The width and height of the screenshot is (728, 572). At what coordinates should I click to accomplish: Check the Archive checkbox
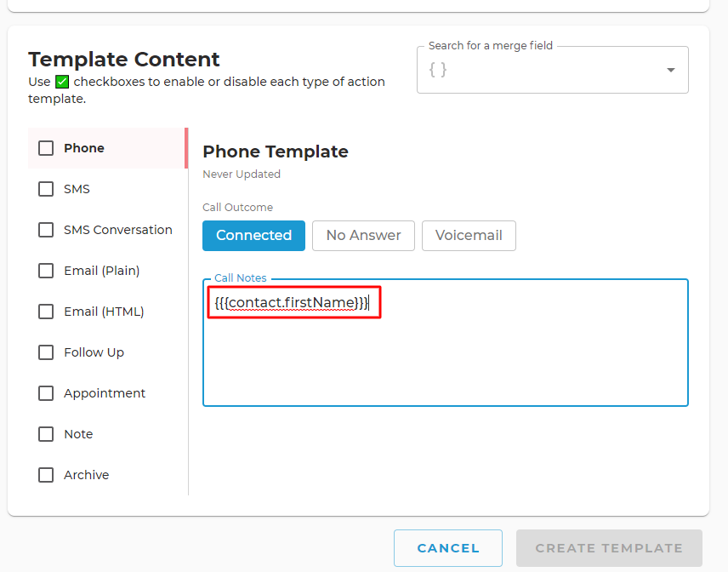(46, 475)
